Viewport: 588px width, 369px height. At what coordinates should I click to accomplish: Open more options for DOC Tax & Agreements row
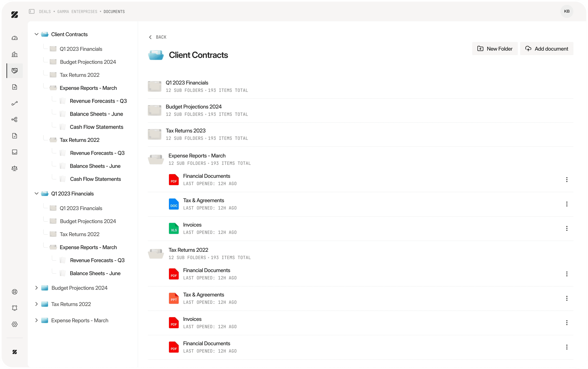tap(566, 204)
